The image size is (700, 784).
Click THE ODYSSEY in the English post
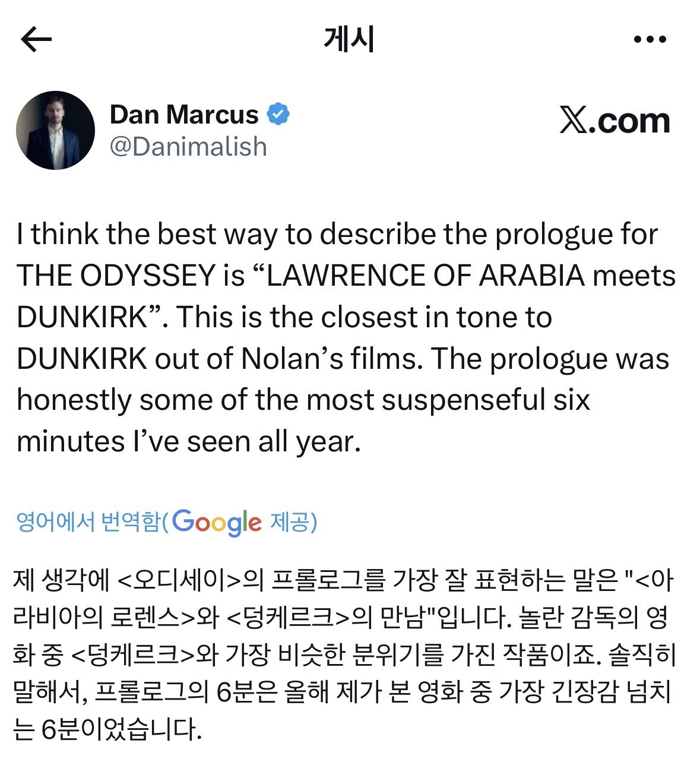pyautogui.click(x=116, y=276)
